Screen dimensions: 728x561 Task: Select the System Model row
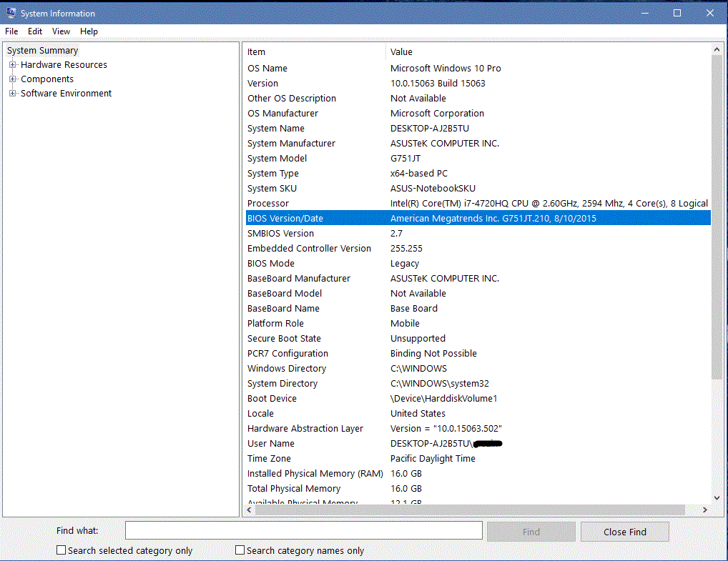(478, 158)
